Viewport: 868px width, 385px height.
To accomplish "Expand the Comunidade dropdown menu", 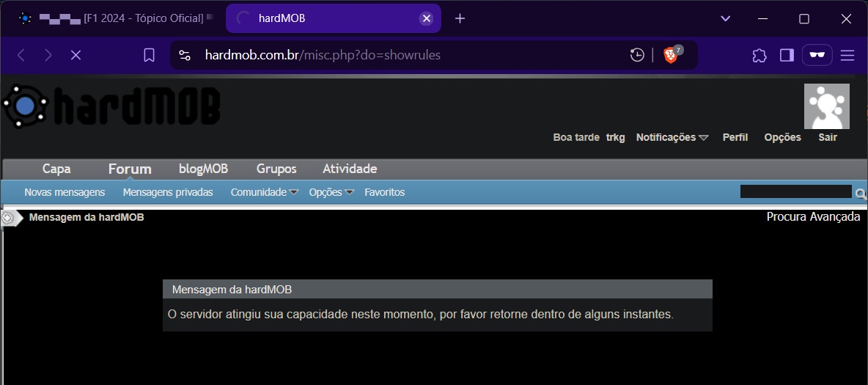I will [x=264, y=192].
